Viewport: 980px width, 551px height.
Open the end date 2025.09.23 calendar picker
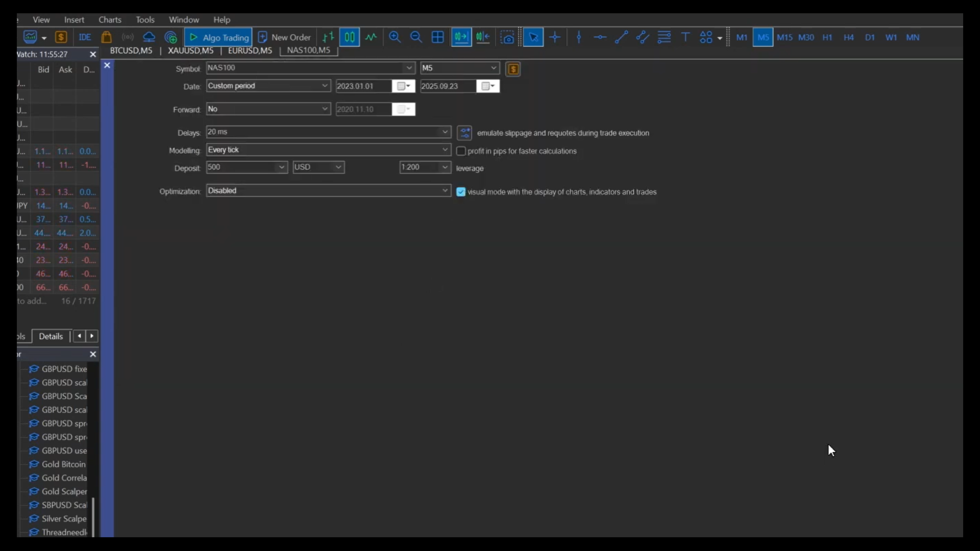pyautogui.click(x=488, y=86)
